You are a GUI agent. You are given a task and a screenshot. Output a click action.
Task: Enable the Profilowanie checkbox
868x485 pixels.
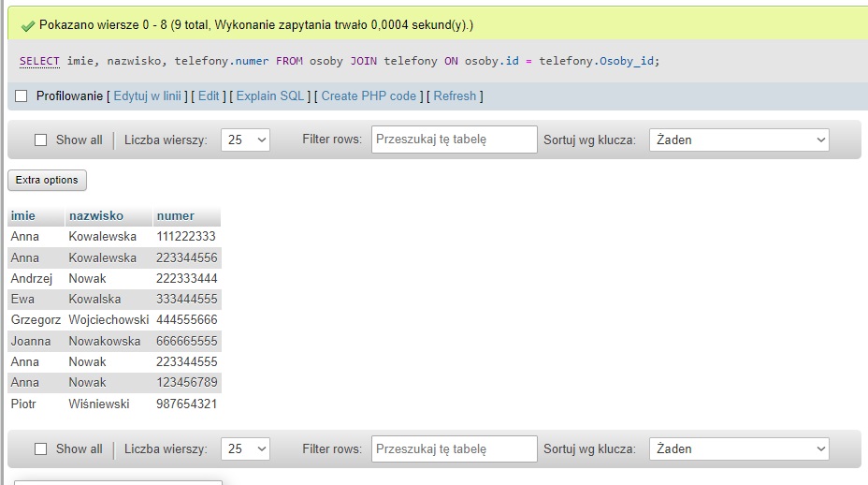pos(22,96)
